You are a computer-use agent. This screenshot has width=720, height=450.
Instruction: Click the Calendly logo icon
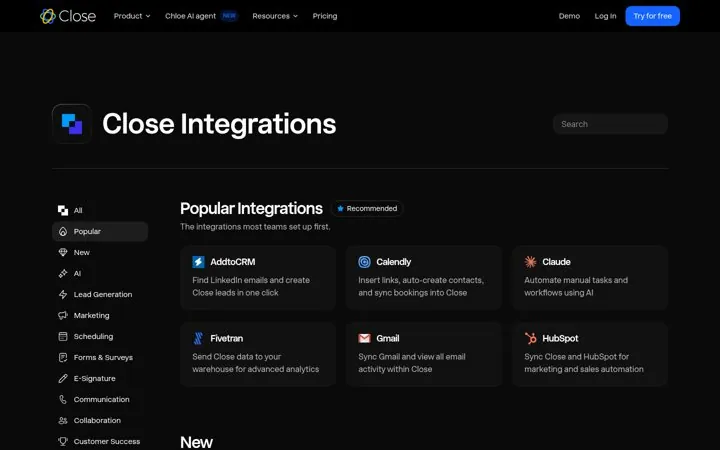pyautogui.click(x=364, y=262)
